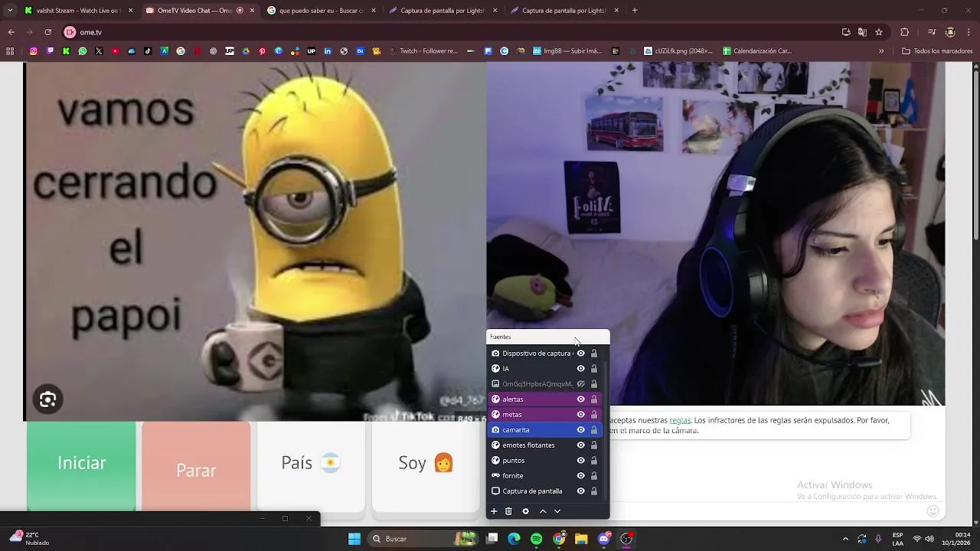This screenshot has width=980, height=551.
Task: Switch to first 'Captura de pantalla por Lightshot' tab
Action: coord(443,11)
